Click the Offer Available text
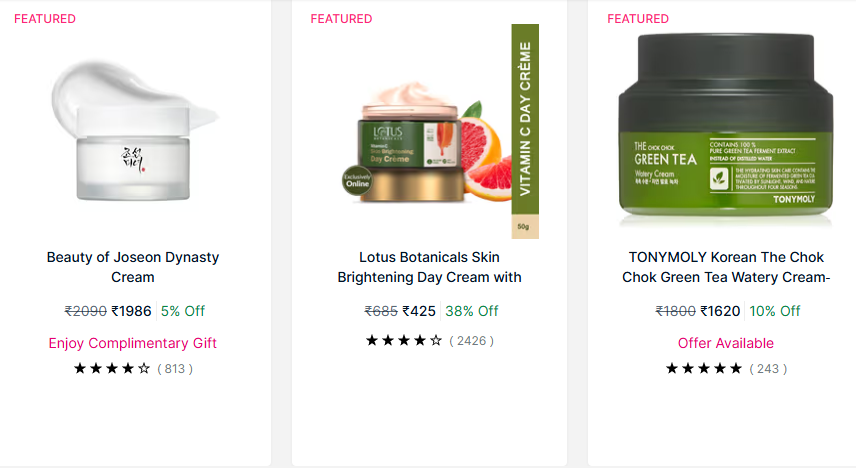Screen dimensions: 856x468 (726, 343)
